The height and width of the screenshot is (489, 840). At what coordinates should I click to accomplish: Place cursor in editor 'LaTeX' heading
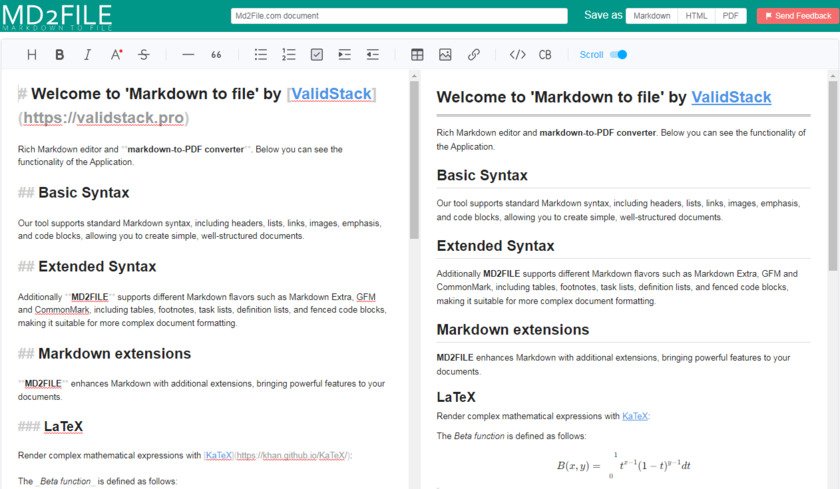[63, 427]
